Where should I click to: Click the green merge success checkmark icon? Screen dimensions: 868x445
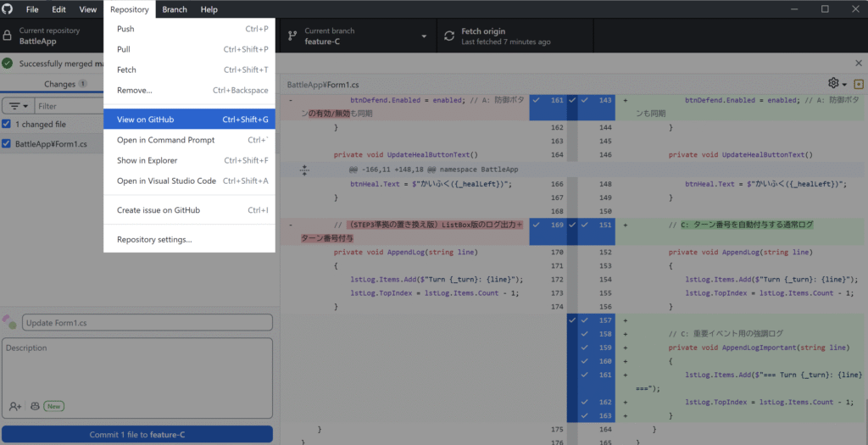click(7, 64)
